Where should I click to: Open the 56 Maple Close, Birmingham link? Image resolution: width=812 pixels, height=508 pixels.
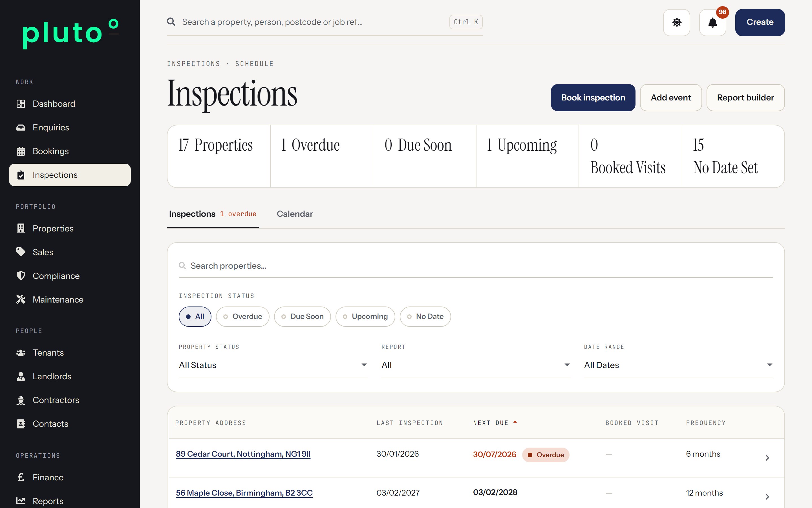244,493
